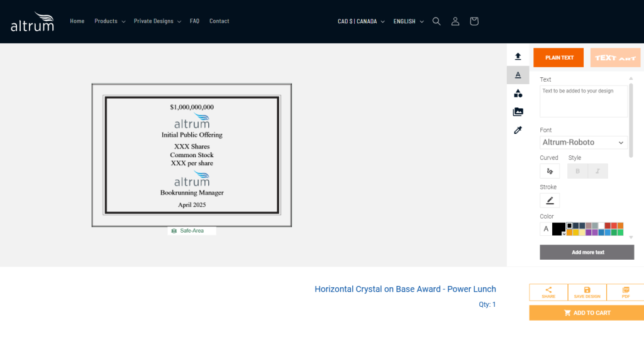Open the CAD $ | CANADA currency selector
This screenshot has height=337, width=644.
361,21
